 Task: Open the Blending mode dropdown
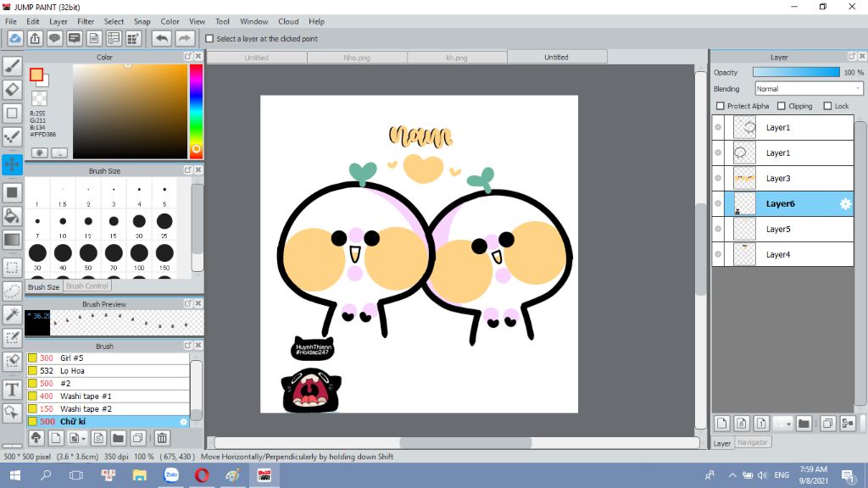point(809,89)
